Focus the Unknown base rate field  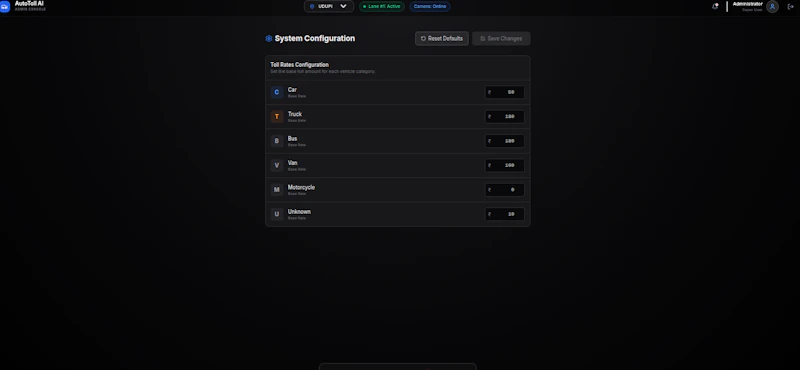(x=505, y=214)
